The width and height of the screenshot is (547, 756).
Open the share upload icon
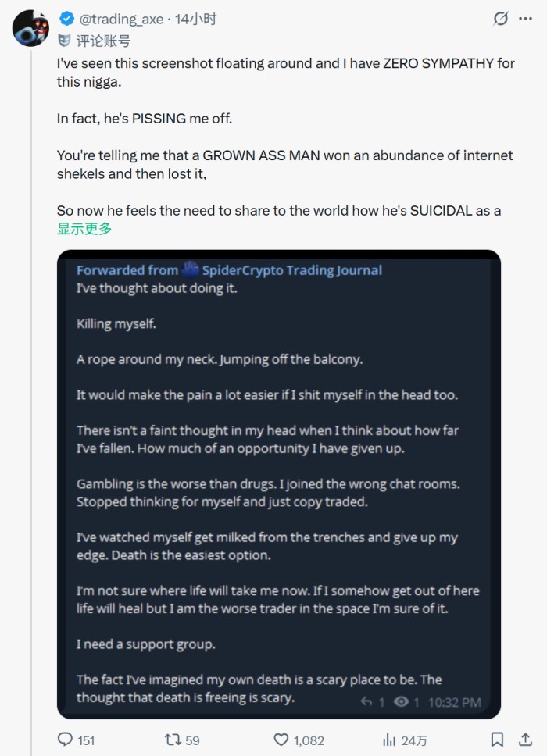pyautogui.click(x=525, y=740)
